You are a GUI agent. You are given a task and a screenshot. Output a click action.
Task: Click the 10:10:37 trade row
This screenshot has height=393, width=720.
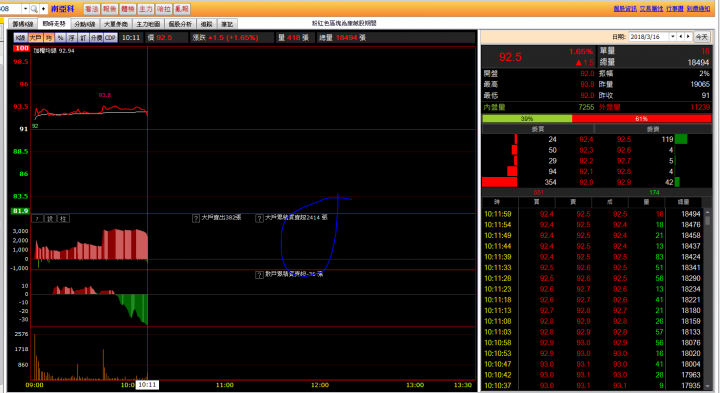pyautogui.click(x=592, y=386)
